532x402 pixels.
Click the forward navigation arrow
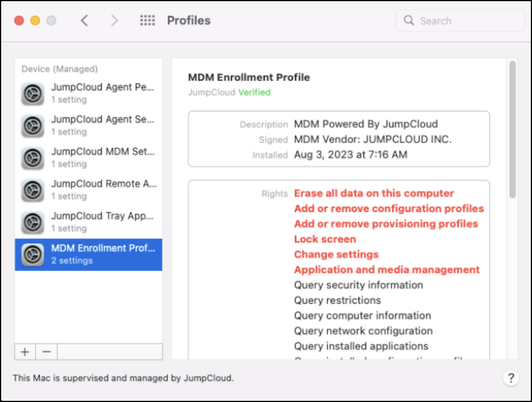(x=114, y=21)
